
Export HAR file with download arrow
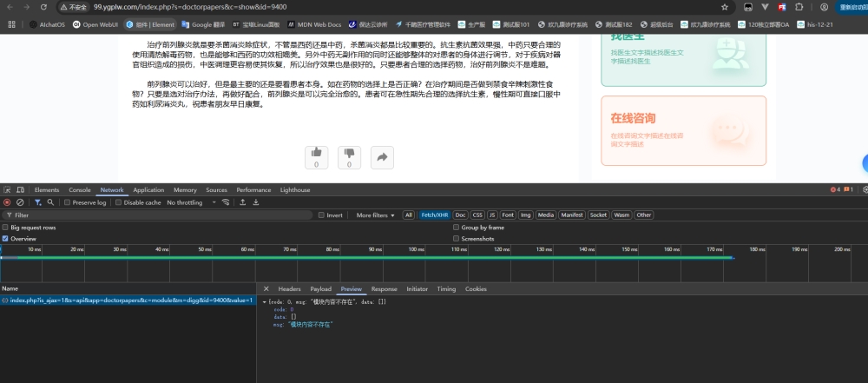click(256, 202)
